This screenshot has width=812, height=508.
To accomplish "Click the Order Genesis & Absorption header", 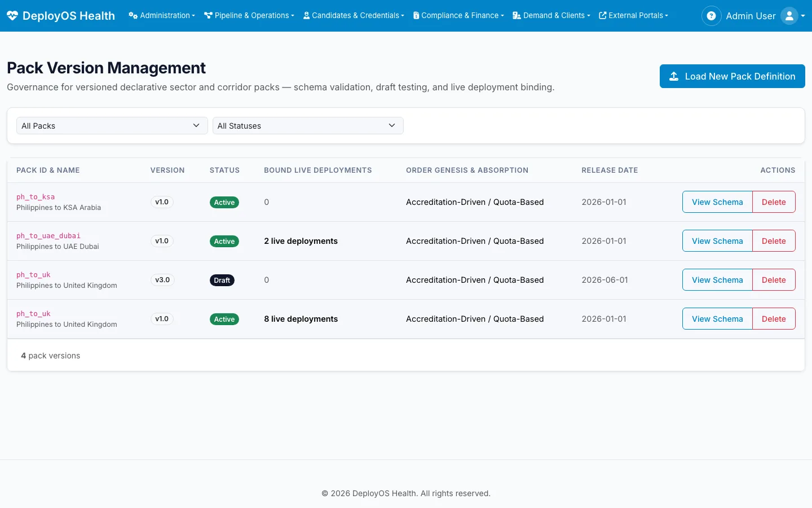I will point(467,170).
